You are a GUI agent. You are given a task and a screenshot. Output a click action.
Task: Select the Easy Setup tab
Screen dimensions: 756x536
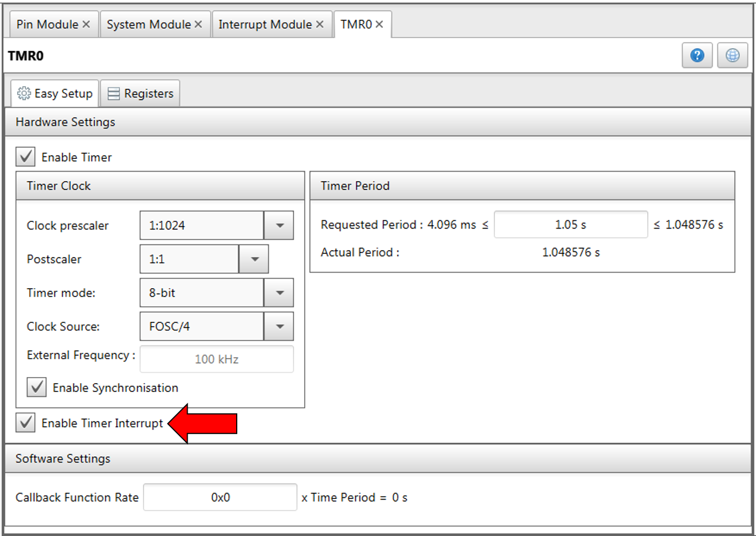point(55,93)
